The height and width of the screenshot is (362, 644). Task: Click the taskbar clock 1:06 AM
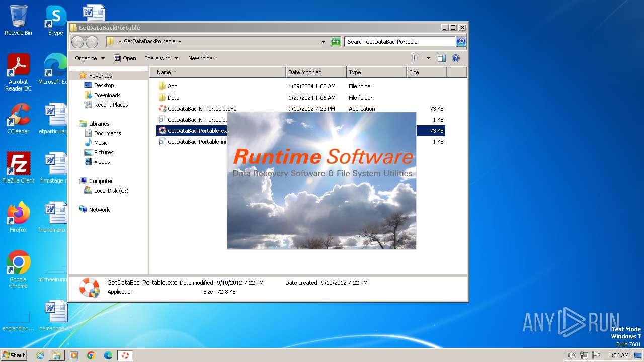[618, 355]
